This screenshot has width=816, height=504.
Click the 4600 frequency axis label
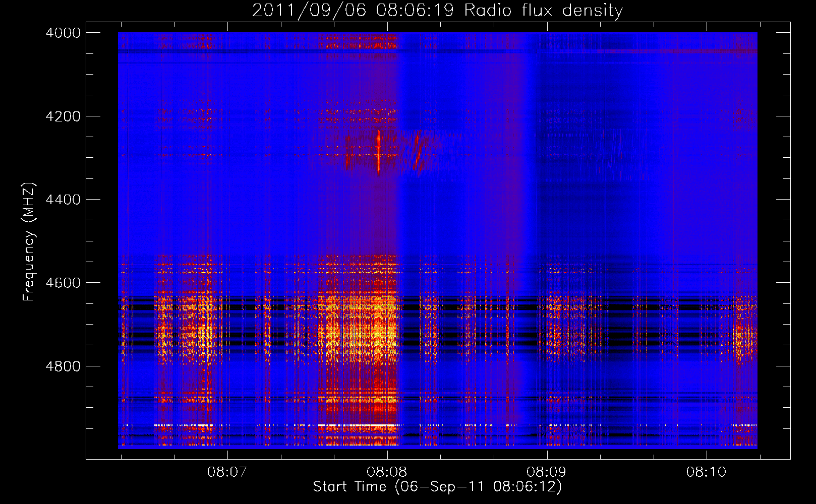63,283
